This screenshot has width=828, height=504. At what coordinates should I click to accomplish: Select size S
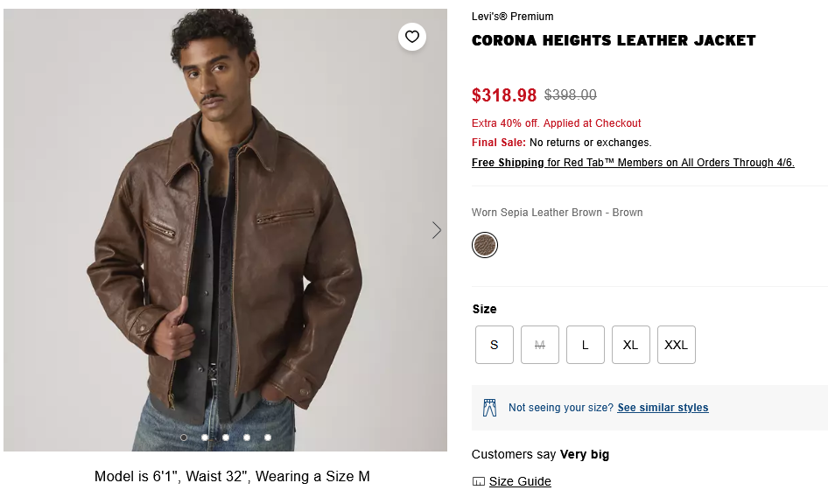495,345
